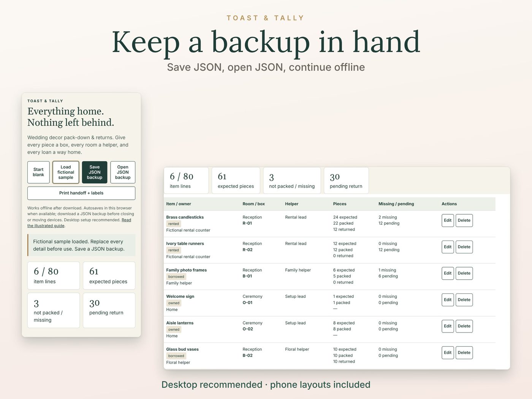Click the 'Pieces' column header

point(340,204)
